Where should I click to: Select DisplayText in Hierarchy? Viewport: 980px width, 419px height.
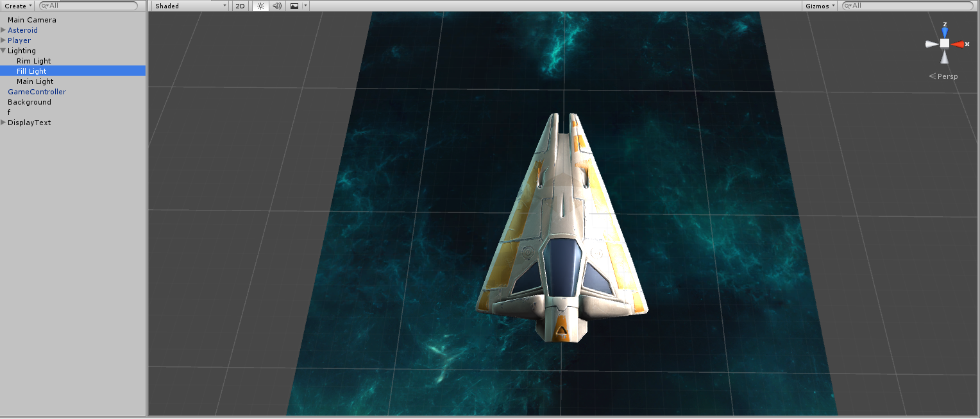30,123
